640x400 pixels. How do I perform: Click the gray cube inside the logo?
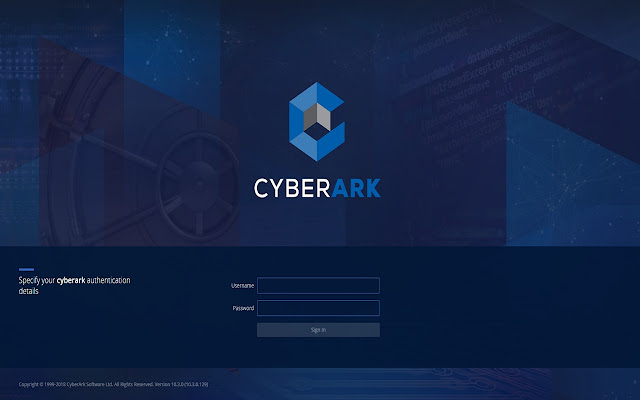(x=317, y=116)
